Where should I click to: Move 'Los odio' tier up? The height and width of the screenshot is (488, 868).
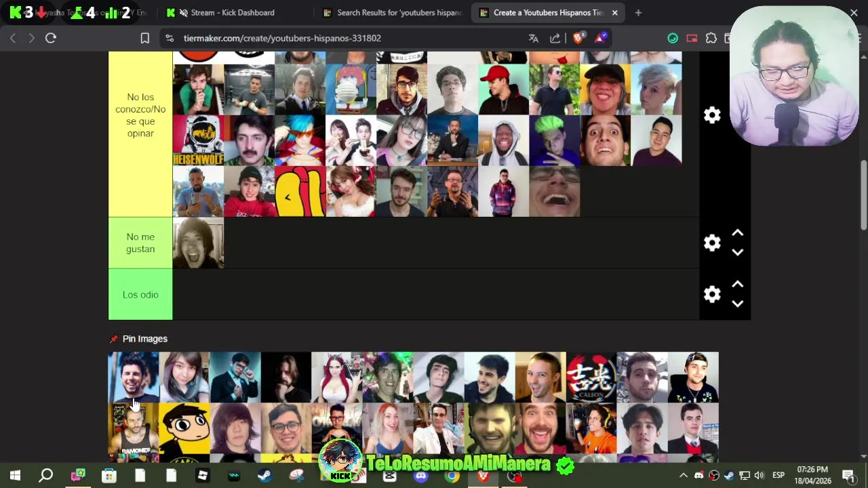tap(738, 285)
